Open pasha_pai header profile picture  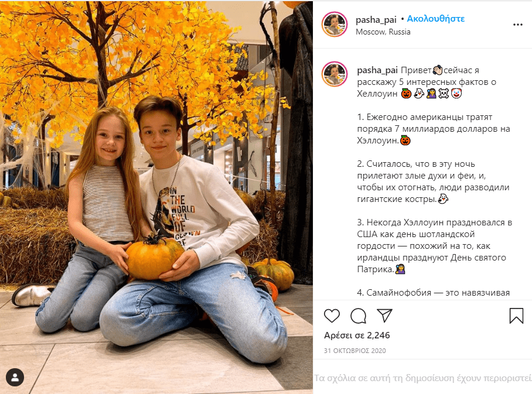[335, 25]
